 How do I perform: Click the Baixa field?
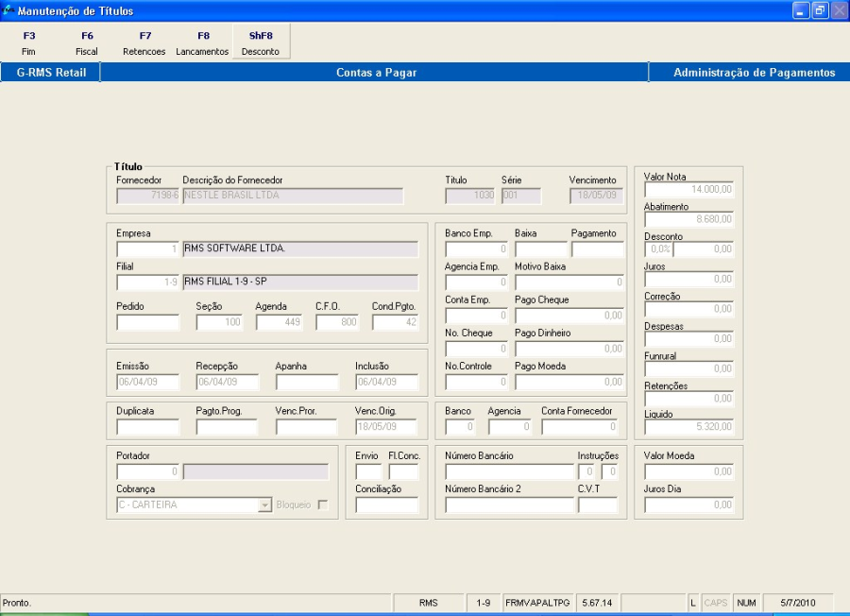[541, 249]
